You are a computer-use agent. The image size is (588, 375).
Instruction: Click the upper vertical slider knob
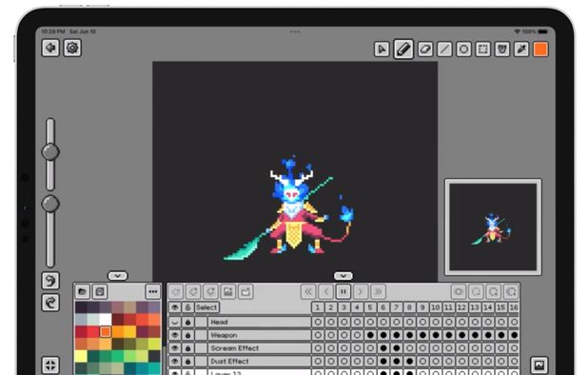click(50, 152)
